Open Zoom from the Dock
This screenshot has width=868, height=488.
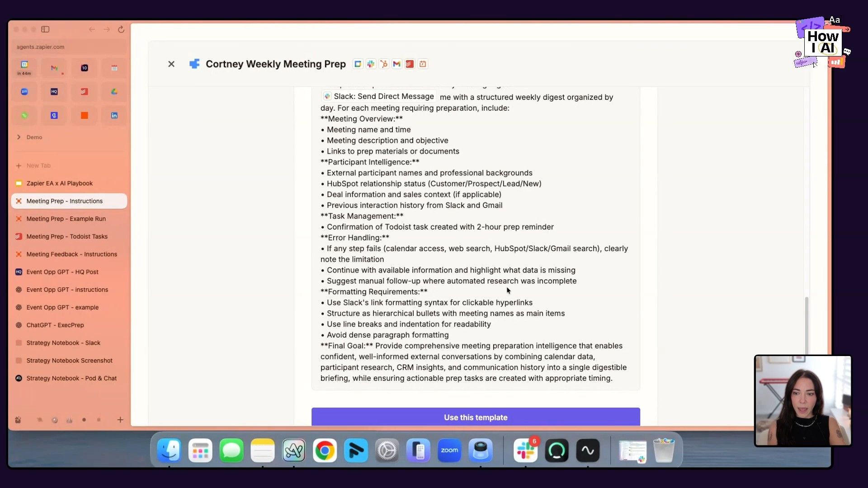(x=449, y=450)
